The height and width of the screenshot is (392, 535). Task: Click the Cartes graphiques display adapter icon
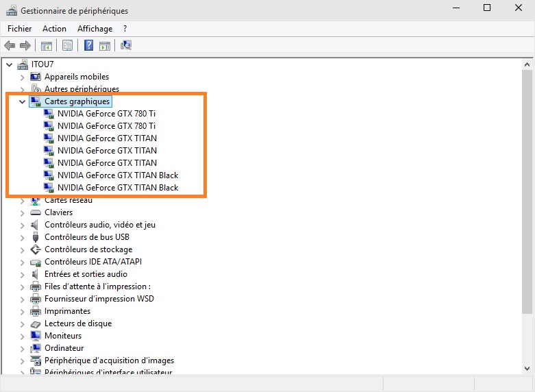pos(36,101)
